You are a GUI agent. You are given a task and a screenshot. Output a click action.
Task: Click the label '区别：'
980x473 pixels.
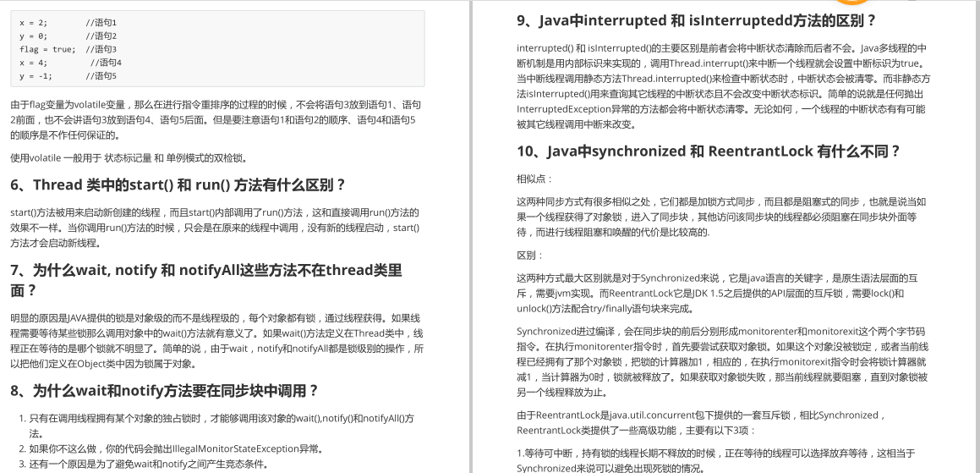(531, 256)
